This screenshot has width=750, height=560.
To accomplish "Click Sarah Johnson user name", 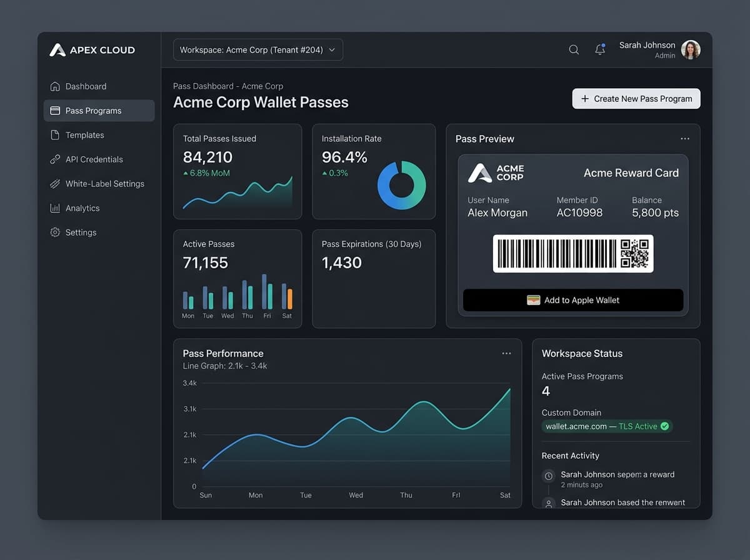I will pos(647,45).
